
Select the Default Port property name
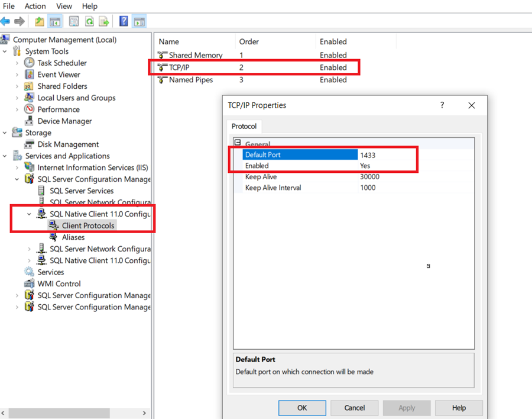coord(300,154)
